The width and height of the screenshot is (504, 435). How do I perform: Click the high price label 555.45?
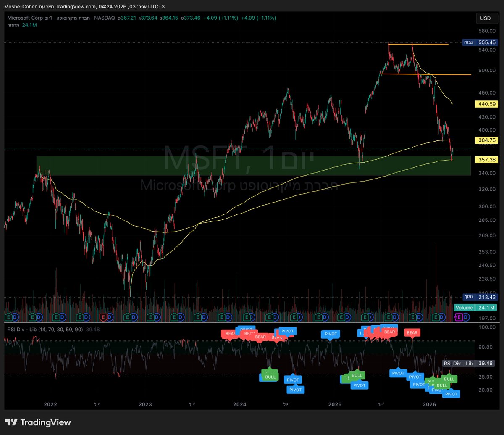[480, 42]
